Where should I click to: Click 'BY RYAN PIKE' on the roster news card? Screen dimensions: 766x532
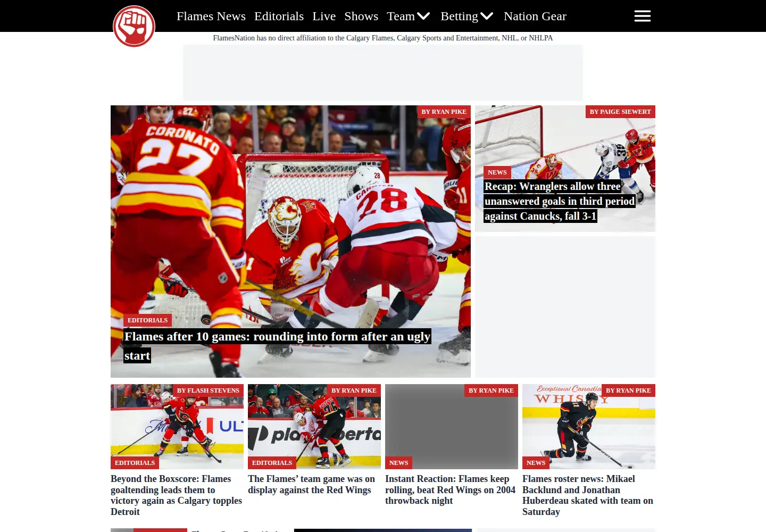[x=629, y=390]
